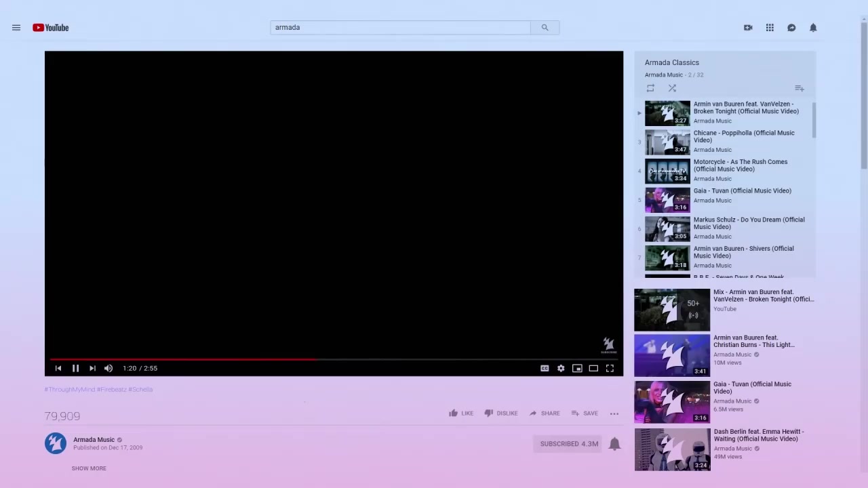Image resolution: width=868 pixels, height=488 pixels.
Task: Open Dash Berlin - Waiting recommended video
Action: 725,449
